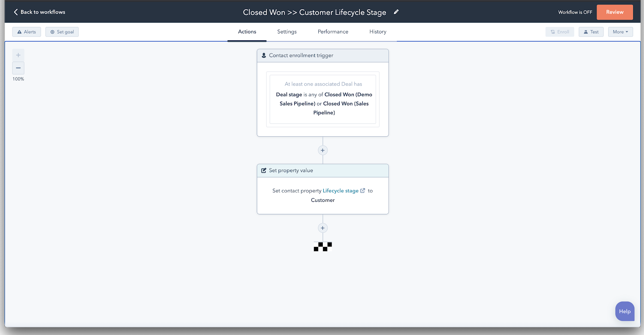
Task: Click the contact enrollment trigger person icon
Action: tap(264, 55)
